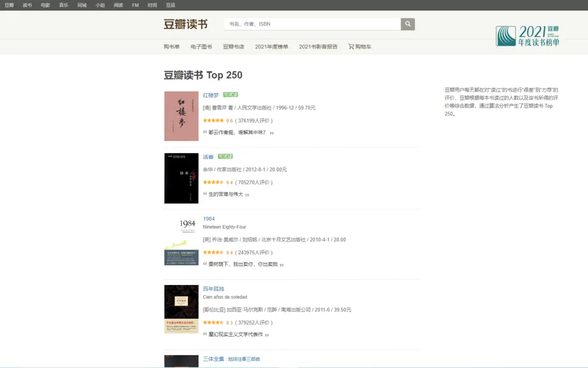The image size is (588, 368).
Task: Open 读书 in top navigation bar
Action: [x=27, y=5]
